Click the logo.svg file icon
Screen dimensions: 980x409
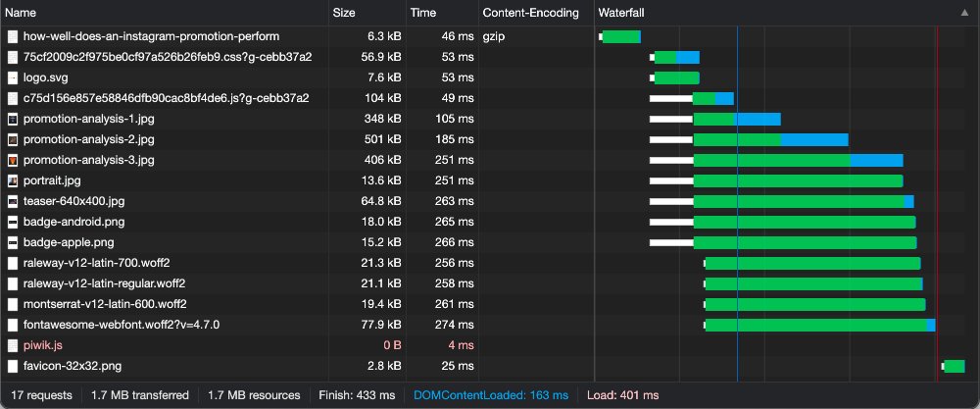13,77
